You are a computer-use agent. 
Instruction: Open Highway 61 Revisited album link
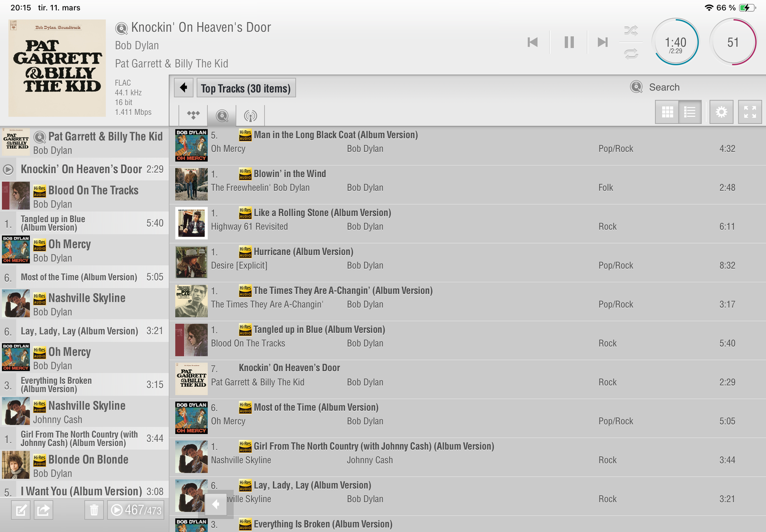click(249, 227)
